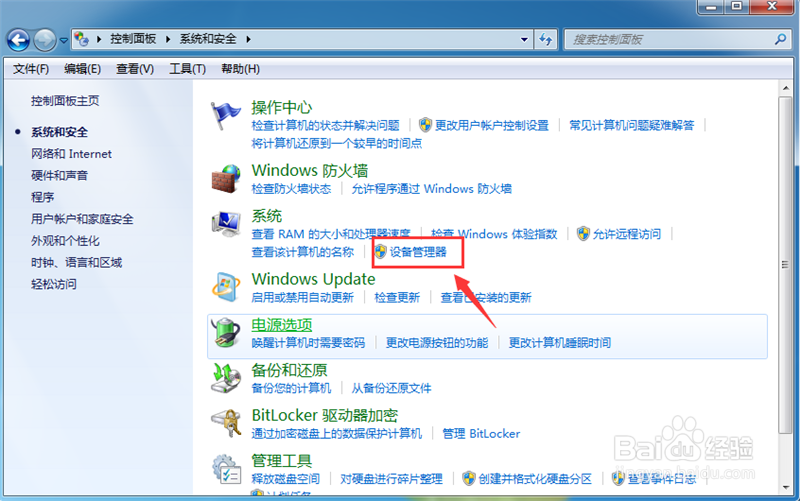The height and width of the screenshot is (501, 800).
Task: Click 检查计算机的状态并解决问题
Action: (325, 126)
